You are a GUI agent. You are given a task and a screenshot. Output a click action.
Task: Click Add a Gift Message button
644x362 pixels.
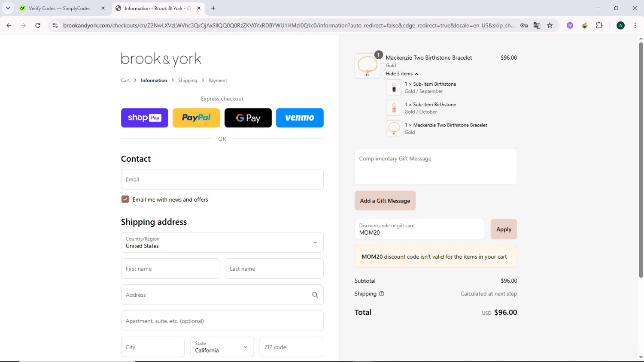[385, 201]
